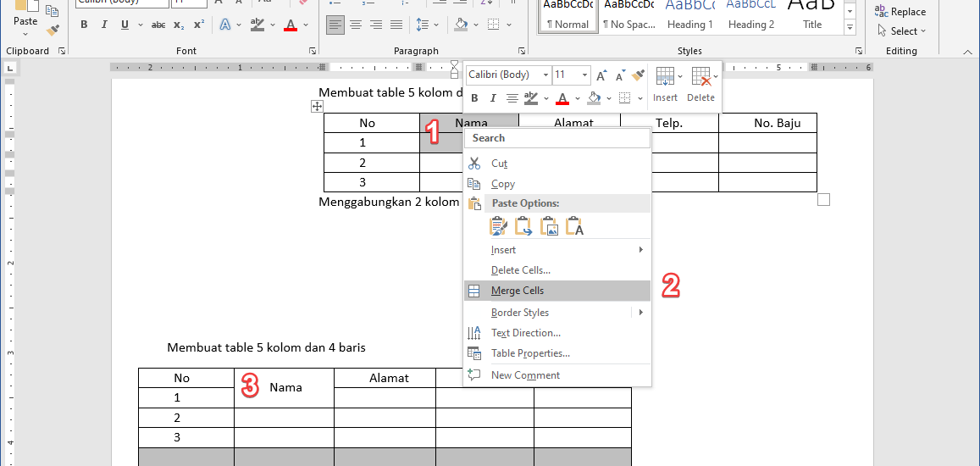
Task: Open the Clipboard group dialog launcher
Action: point(61,52)
